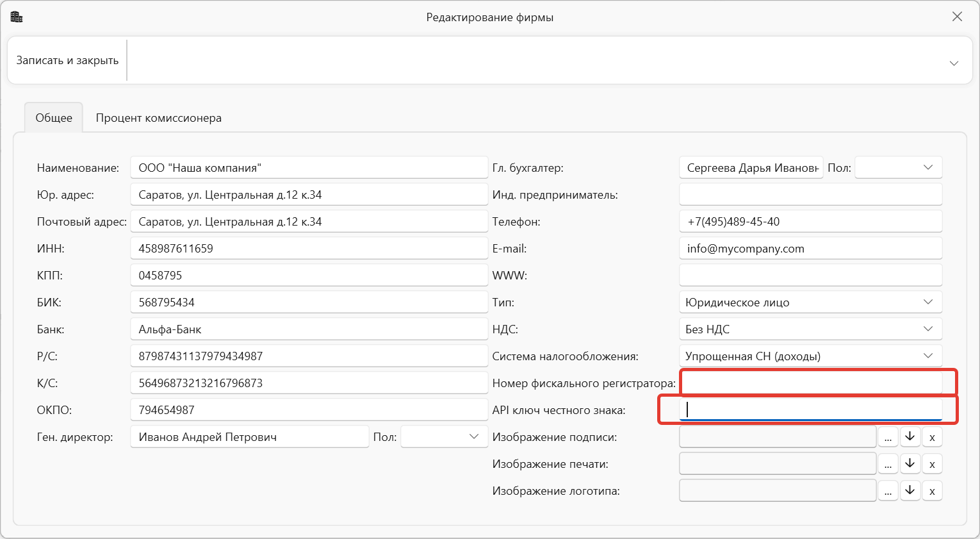980x539 pixels.
Task: Click the Почтовый адрес field
Action: click(x=309, y=221)
